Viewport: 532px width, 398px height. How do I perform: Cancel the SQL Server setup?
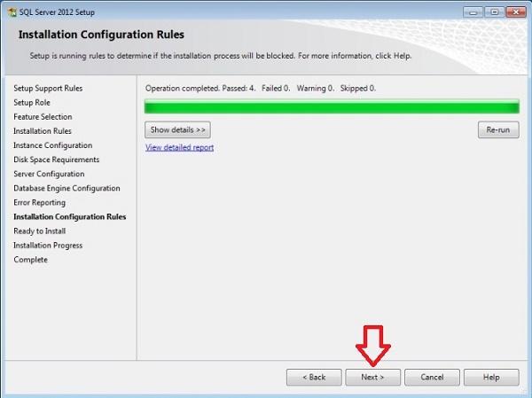coord(432,378)
